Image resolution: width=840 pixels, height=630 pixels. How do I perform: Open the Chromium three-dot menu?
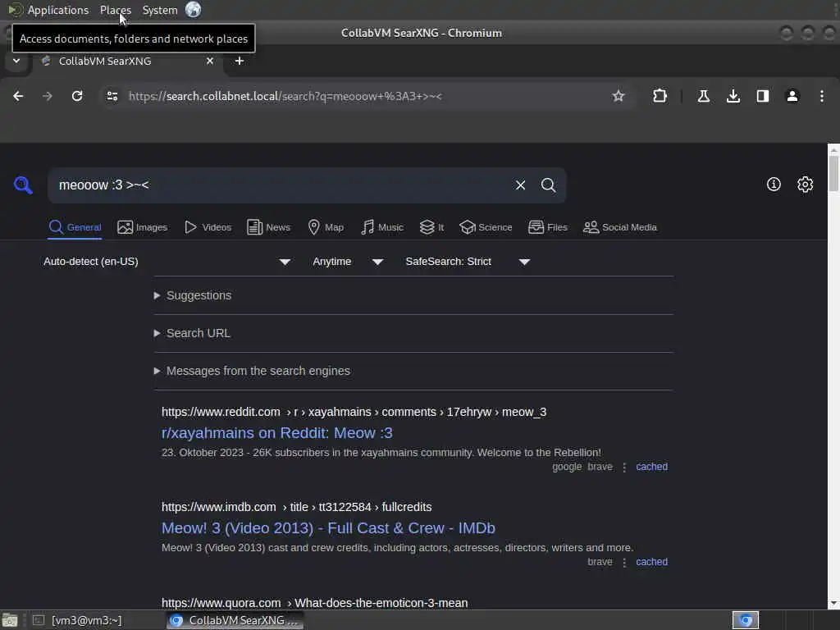pos(821,96)
